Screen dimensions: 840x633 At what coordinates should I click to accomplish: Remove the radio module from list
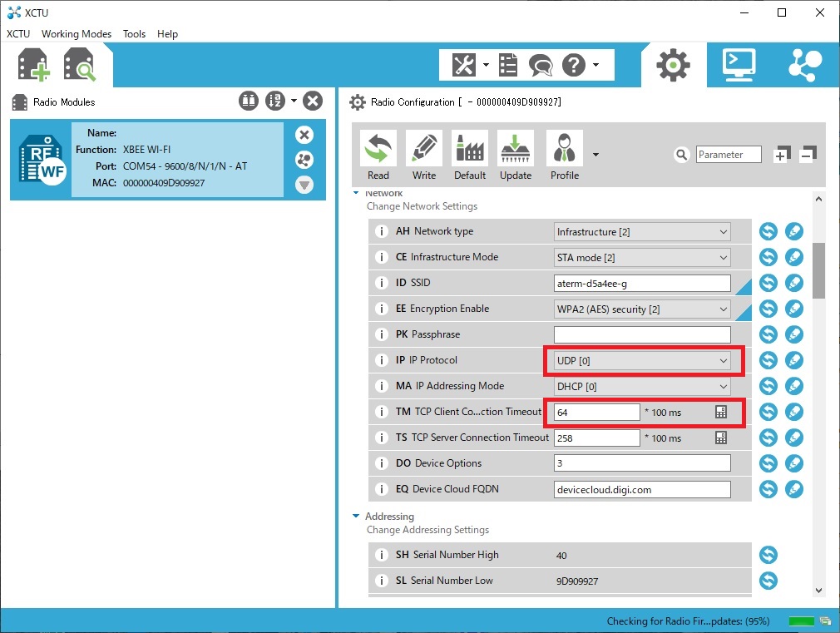(304, 135)
